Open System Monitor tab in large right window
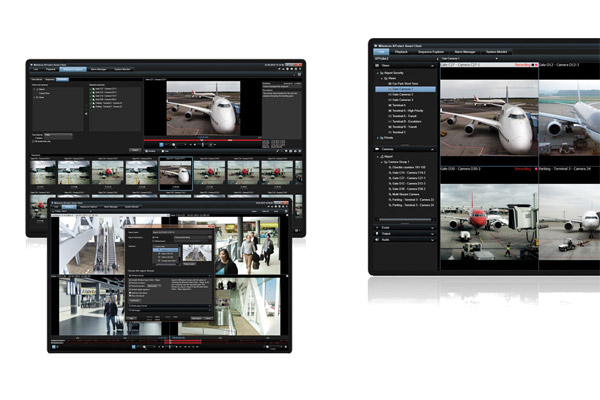The image size is (600, 400). 496,52
